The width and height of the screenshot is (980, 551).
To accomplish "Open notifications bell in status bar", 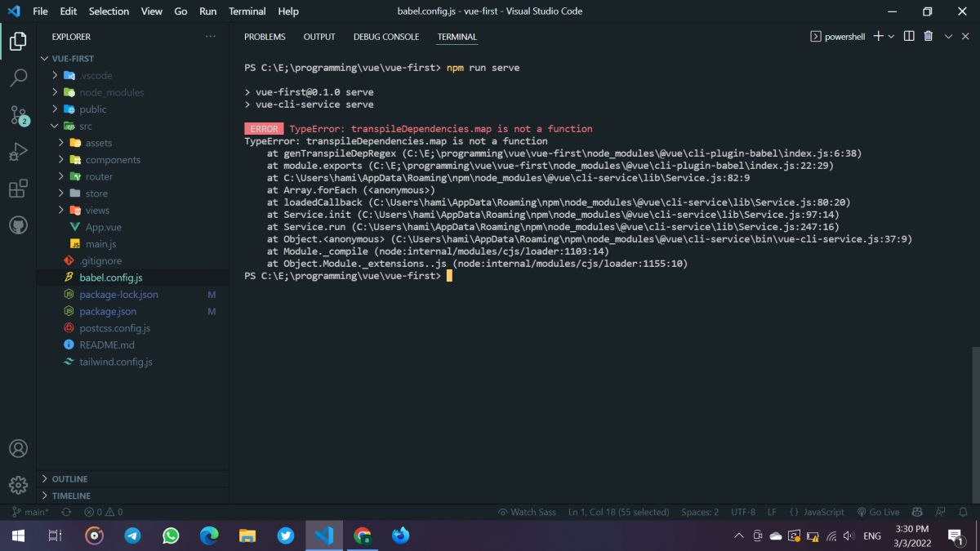I will point(964,512).
